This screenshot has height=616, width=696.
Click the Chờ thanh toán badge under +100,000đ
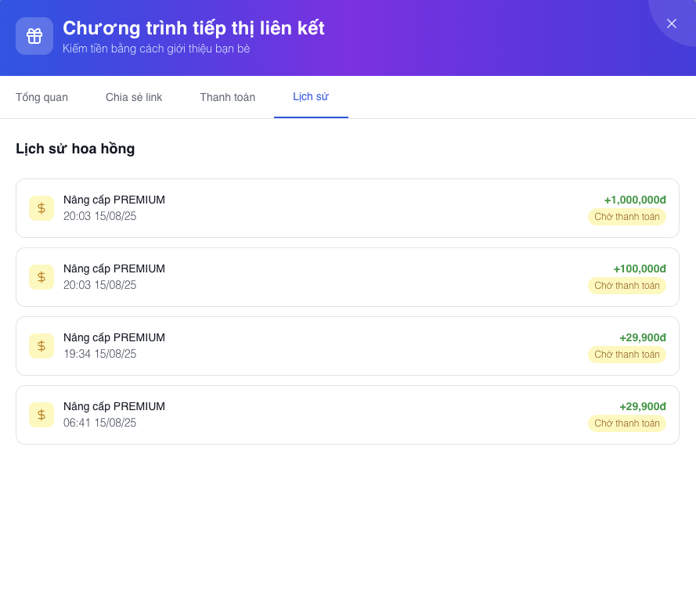click(x=626, y=286)
